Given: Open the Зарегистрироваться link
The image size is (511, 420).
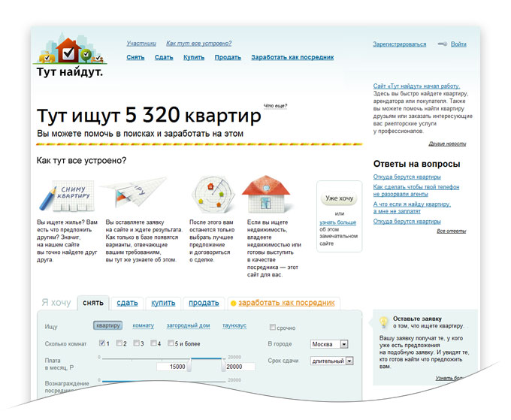Looking at the screenshot, I should pos(399,44).
